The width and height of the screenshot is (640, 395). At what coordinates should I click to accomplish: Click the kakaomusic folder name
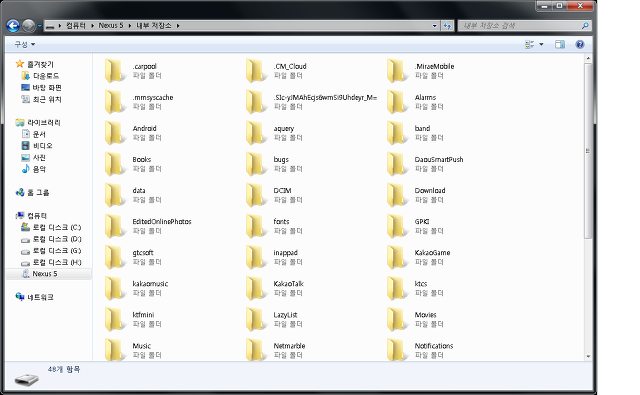[x=150, y=284]
